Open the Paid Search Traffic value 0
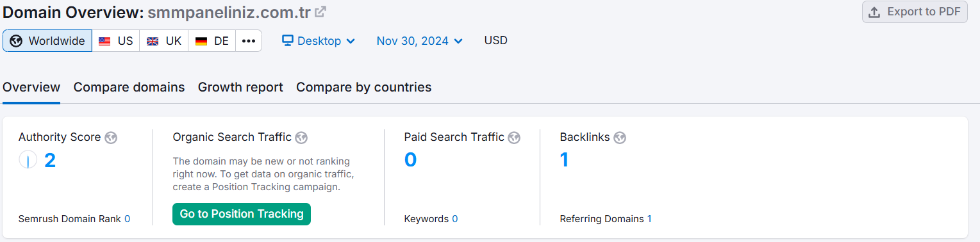The height and width of the screenshot is (242, 980). 411,160
